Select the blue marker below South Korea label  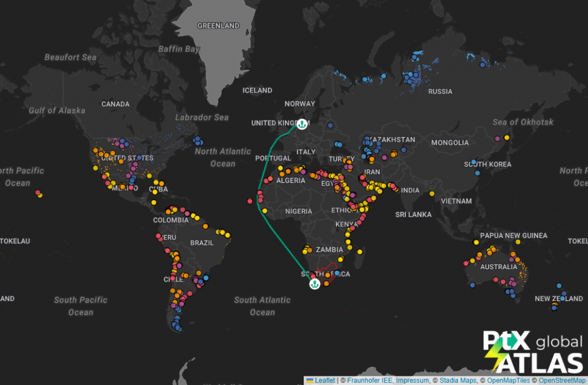(477, 173)
